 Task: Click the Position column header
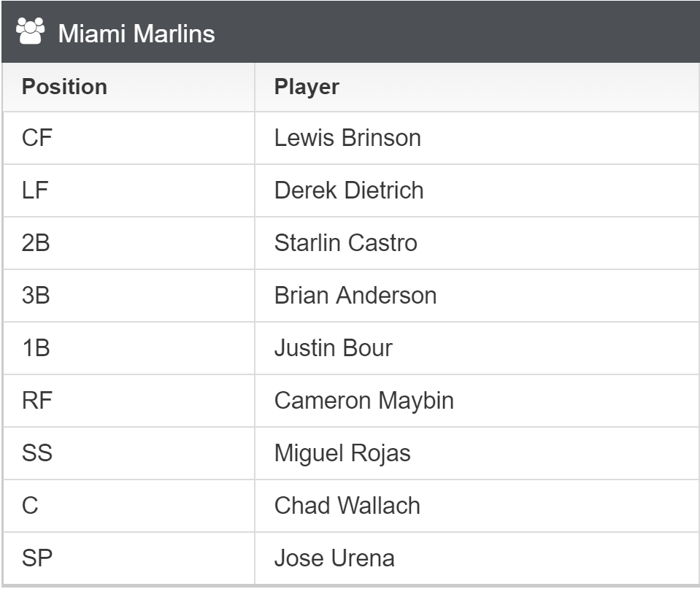click(64, 87)
